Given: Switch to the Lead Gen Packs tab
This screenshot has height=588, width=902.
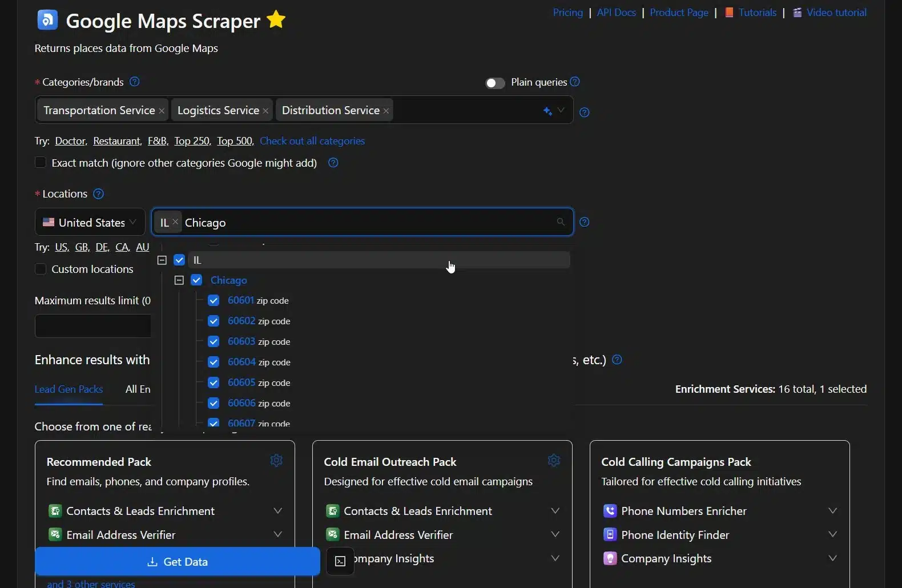Looking at the screenshot, I should (69, 389).
